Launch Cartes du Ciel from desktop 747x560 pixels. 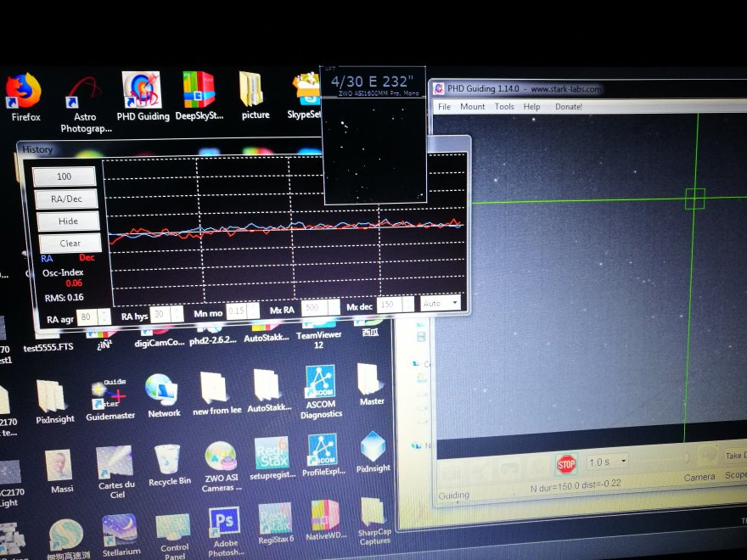[115, 472]
